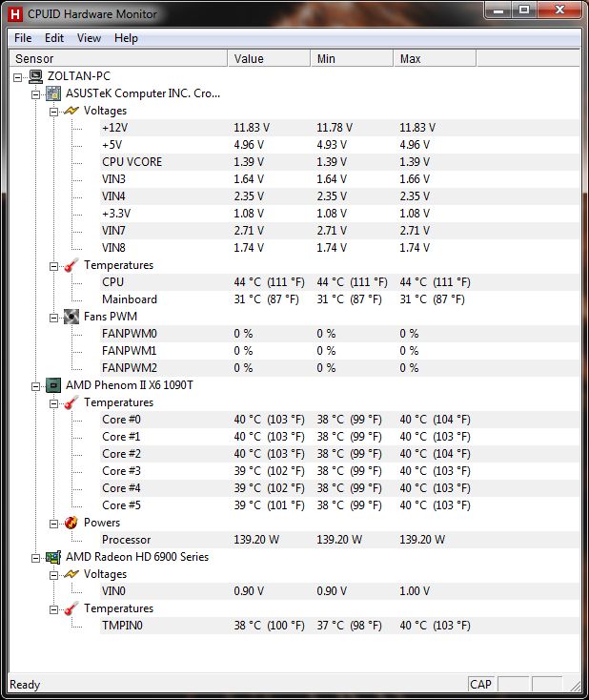This screenshot has width=589, height=700.
Task: Click the ASUSTeK motherboard icon
Action: tap(54, 93)
